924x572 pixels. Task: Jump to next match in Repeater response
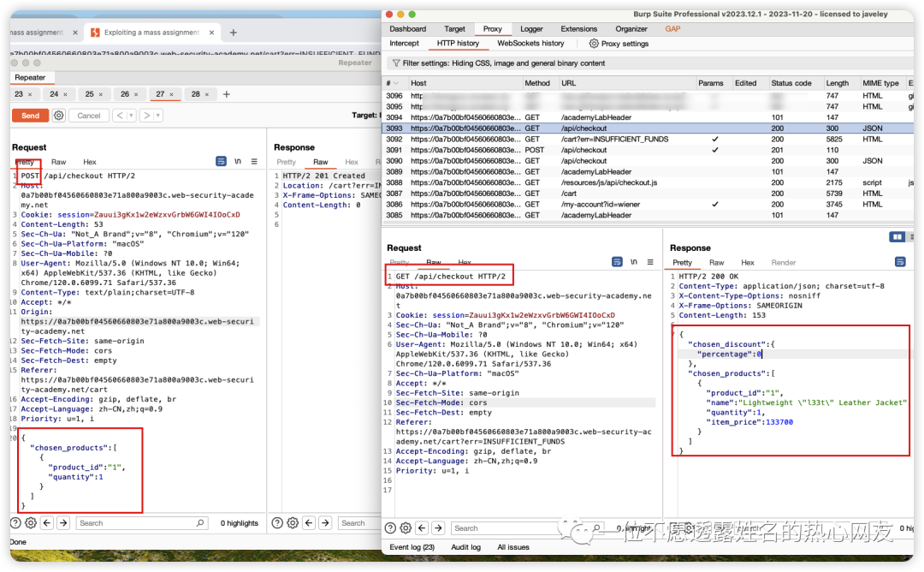point(325,522)
